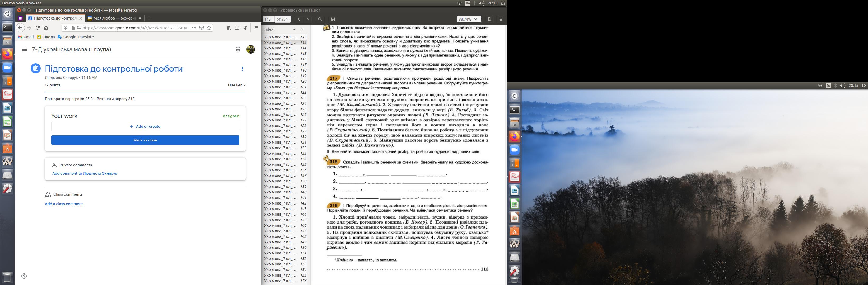Click the Mark as done button

tap(145, 140)
